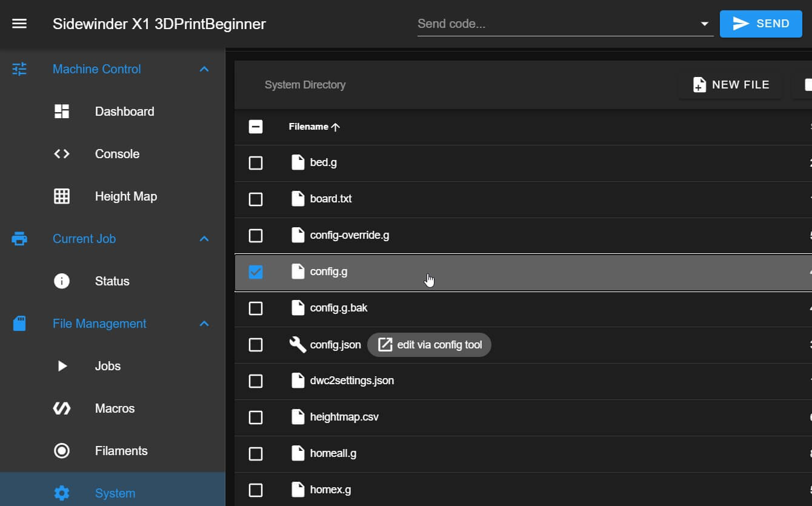Click the Sidewinder X1 3DPrintBeginner title
Viewport: 812px width, 506px height.
tap(159, 24)
